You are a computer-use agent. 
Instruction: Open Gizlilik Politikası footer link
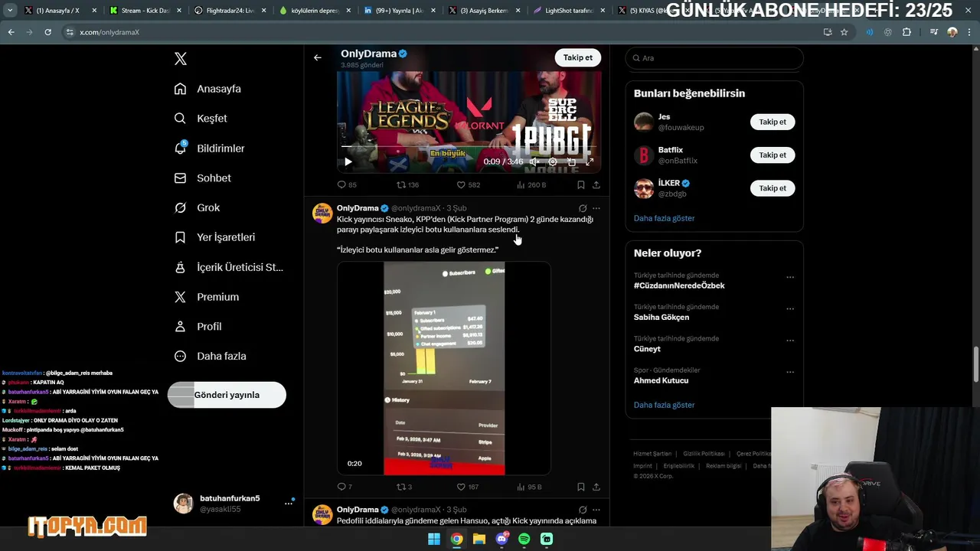pos(704,454)
